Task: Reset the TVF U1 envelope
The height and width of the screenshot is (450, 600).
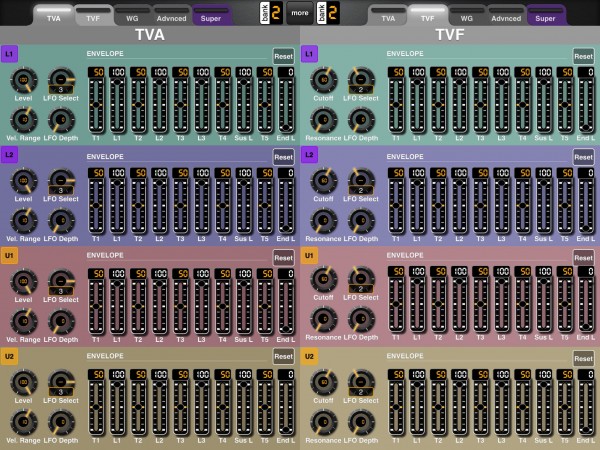Action: [x=584, y=258]
